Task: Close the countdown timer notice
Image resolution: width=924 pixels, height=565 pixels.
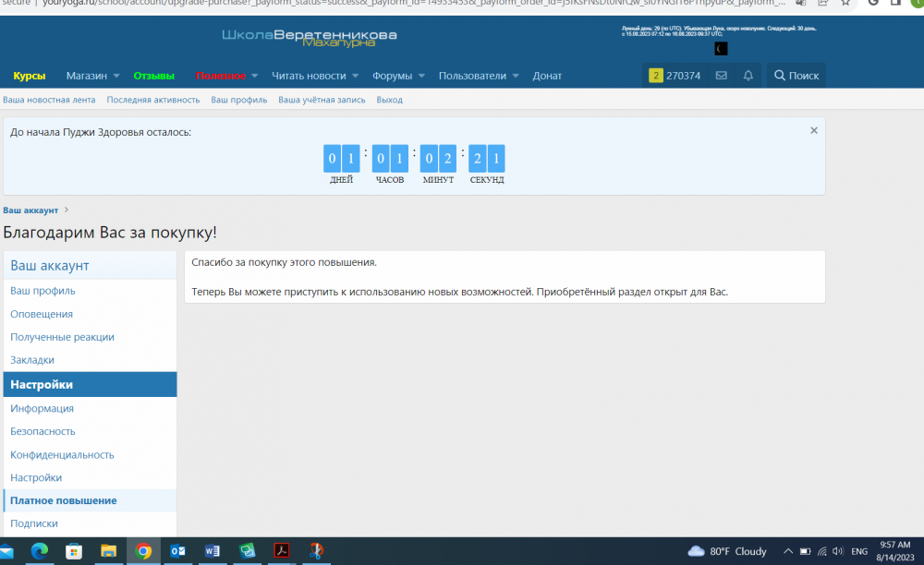Action: click(814, 131)
